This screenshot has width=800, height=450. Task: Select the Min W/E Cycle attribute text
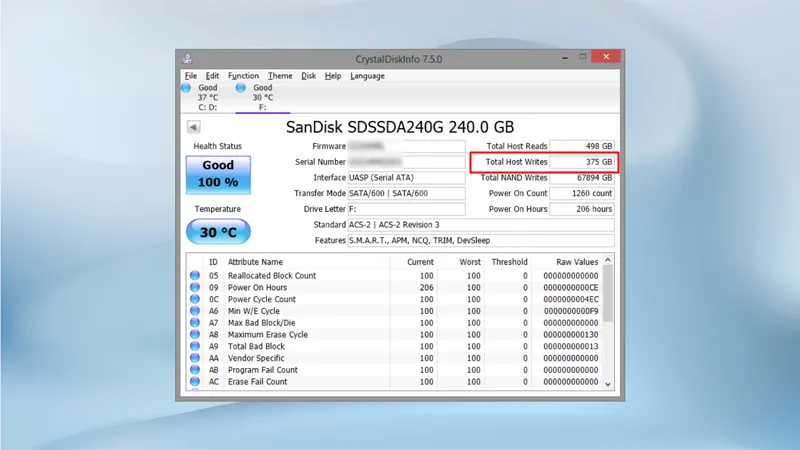coord(254,311)
